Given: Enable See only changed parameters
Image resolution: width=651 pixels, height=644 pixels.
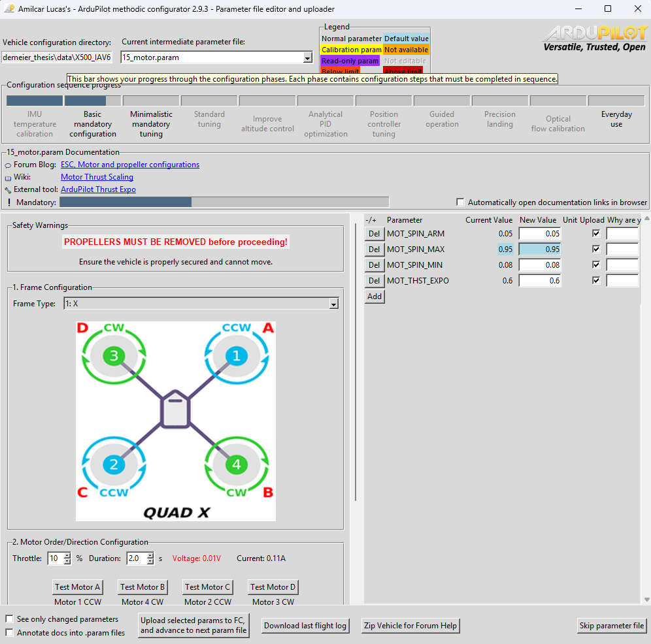Looking at the screenshot, I should click(10, 619).
